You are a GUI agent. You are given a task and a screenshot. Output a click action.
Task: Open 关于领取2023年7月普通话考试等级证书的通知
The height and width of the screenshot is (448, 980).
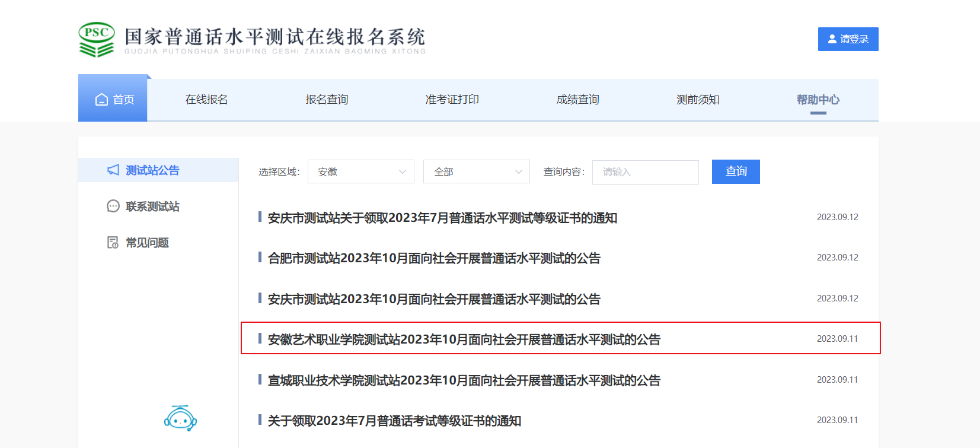pos(394,421)
